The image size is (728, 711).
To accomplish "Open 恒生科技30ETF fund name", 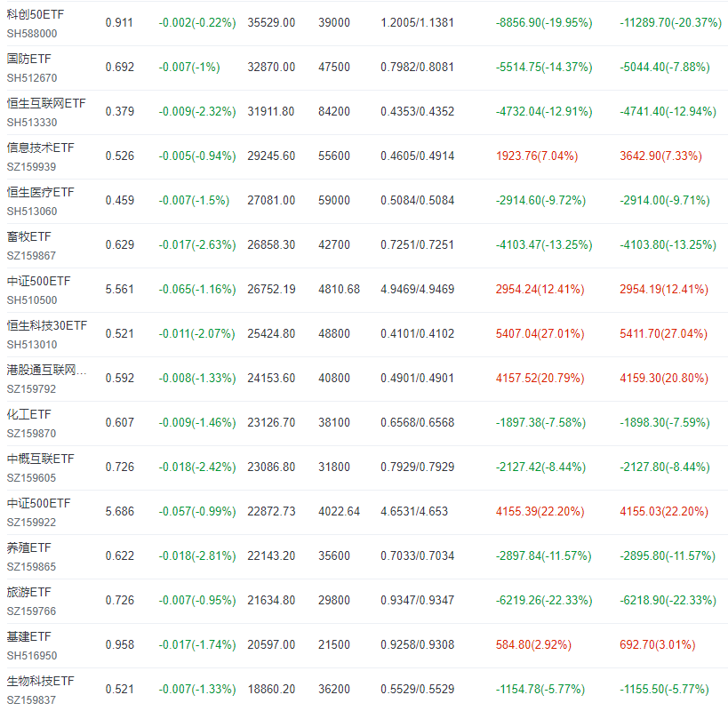I will (x=46, y=326).
